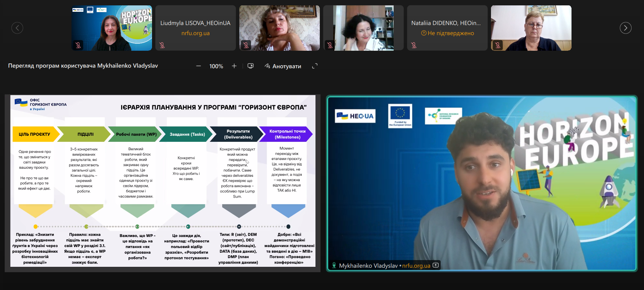
Task: Click the 'Конкретні кроки всередині WP' description
Action: (x=186, y=168)
